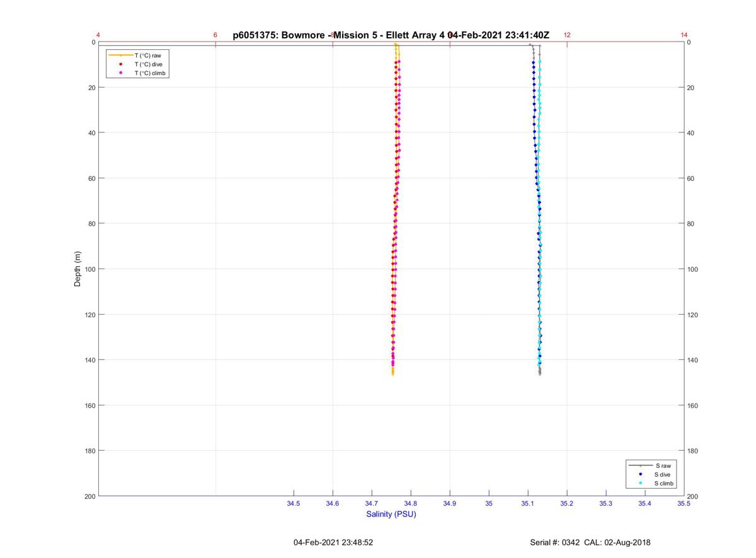Click the 35.5 salinity tick label

pos(684,504)
